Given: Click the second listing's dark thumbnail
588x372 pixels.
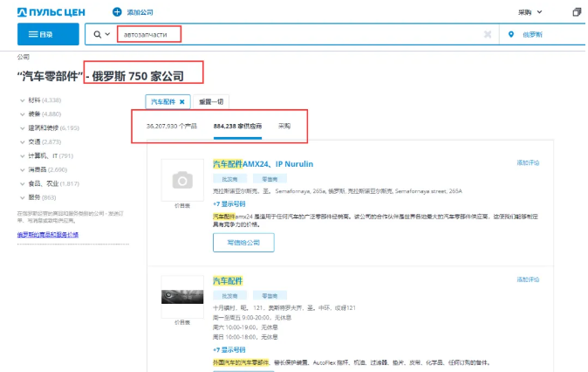Looking at the screenshot, I should point(182,297).
